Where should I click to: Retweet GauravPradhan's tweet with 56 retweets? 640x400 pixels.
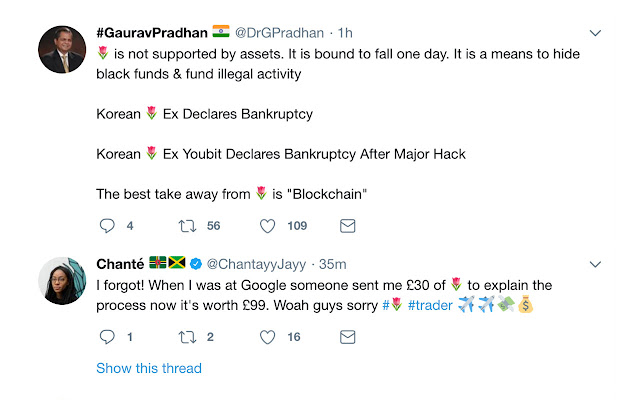187,226
